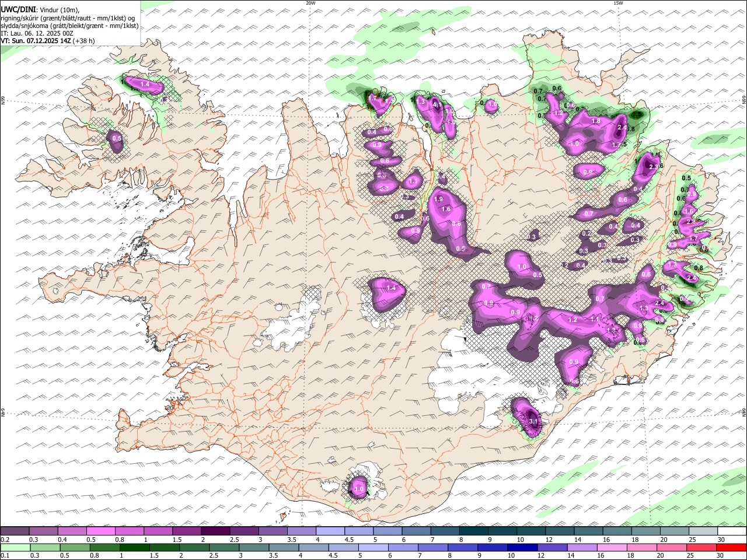Pick the crimson 25–30 rain swatch
747x560 pixels.
pyautogui.click(x=701, y=547)
